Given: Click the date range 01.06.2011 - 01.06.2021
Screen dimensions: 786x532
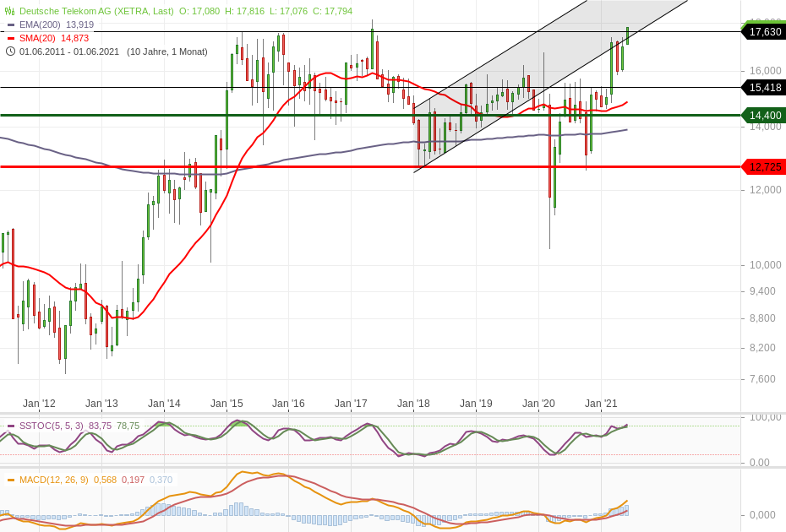Looking at the screenshot, I should (x=69, y=52).
